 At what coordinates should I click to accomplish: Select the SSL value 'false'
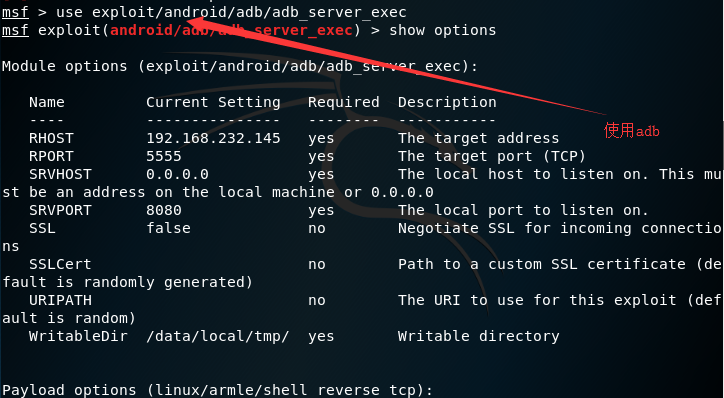(169, 229)
